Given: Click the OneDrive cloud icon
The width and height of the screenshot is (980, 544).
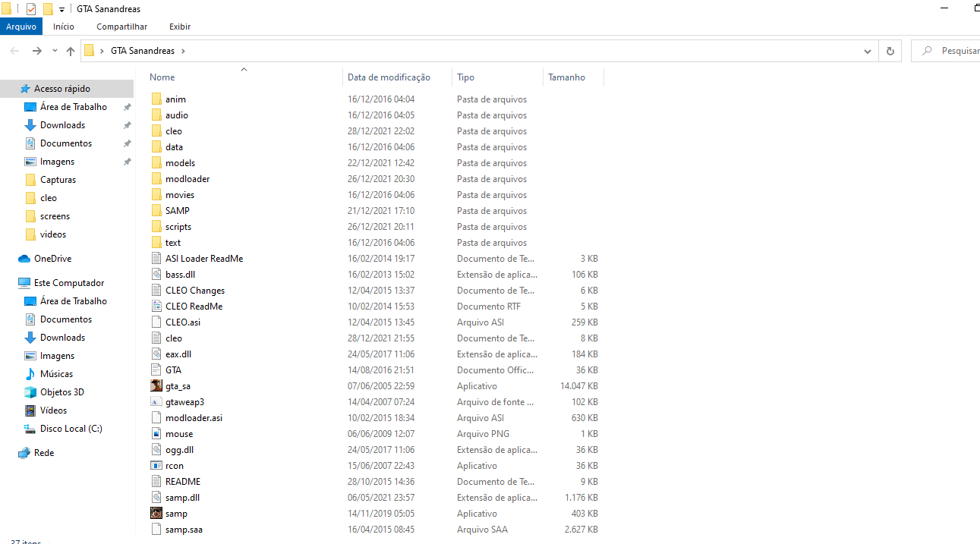Looking at the screenshot, I should coord(24,259).
